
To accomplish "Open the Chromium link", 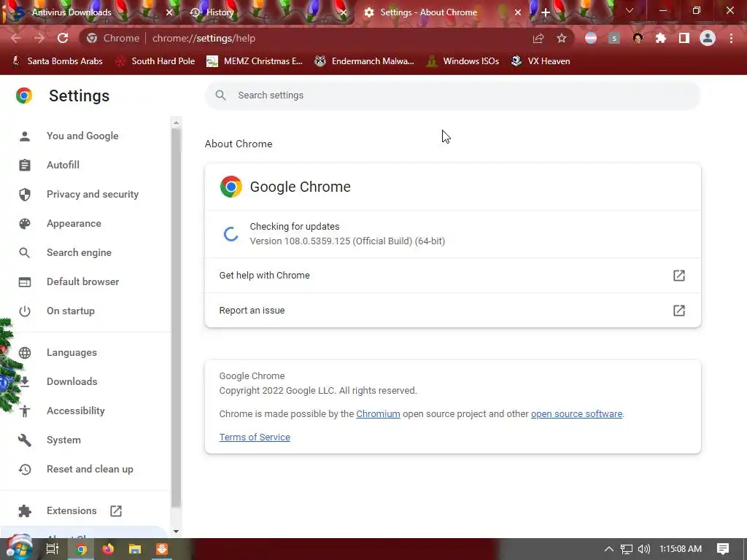I will coord(379,414).
